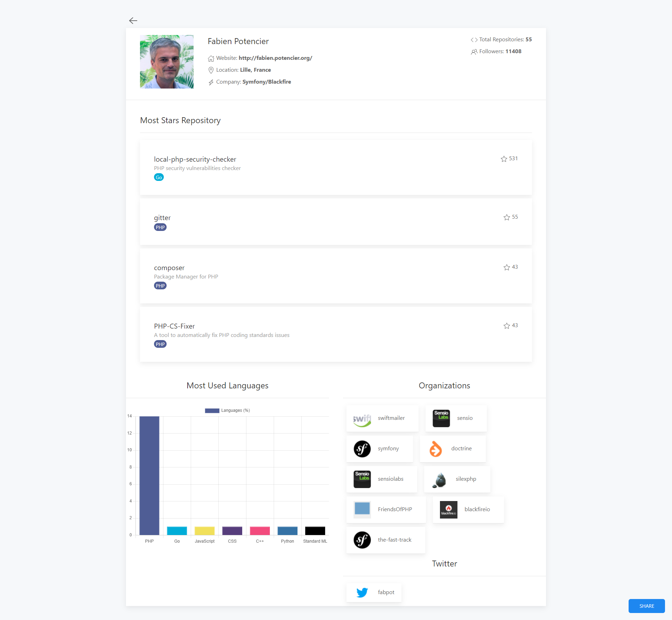Open the PHP-CS-Fixer repository title
Screen dimensions: 672x620
[174, 326]
